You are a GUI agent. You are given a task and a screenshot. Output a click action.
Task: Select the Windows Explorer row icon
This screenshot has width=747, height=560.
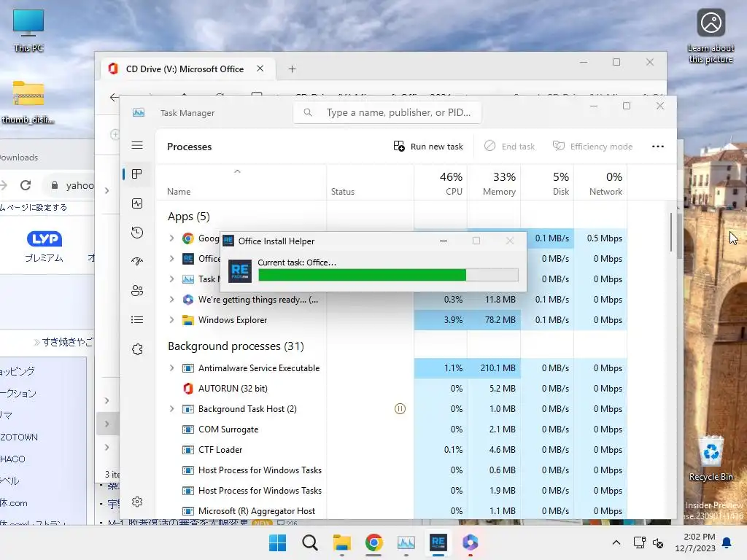pyautogui.click(x=188, y=320)
